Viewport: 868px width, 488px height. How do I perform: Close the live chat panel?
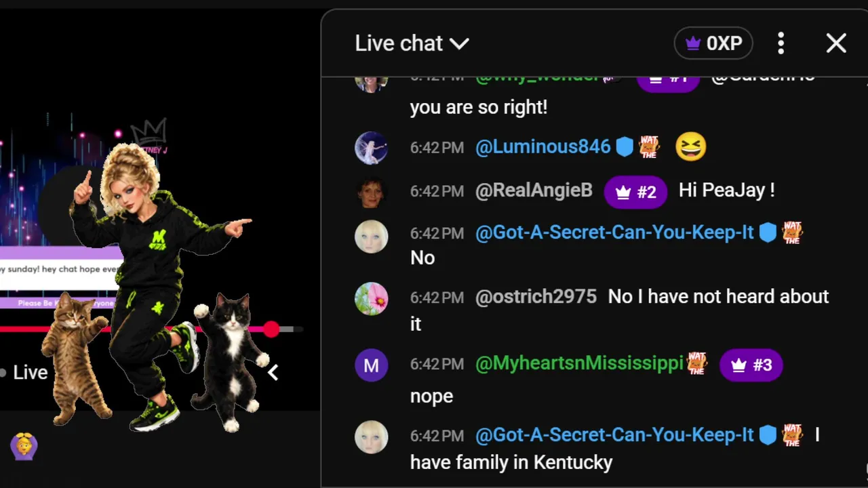(x=836, y=43)
